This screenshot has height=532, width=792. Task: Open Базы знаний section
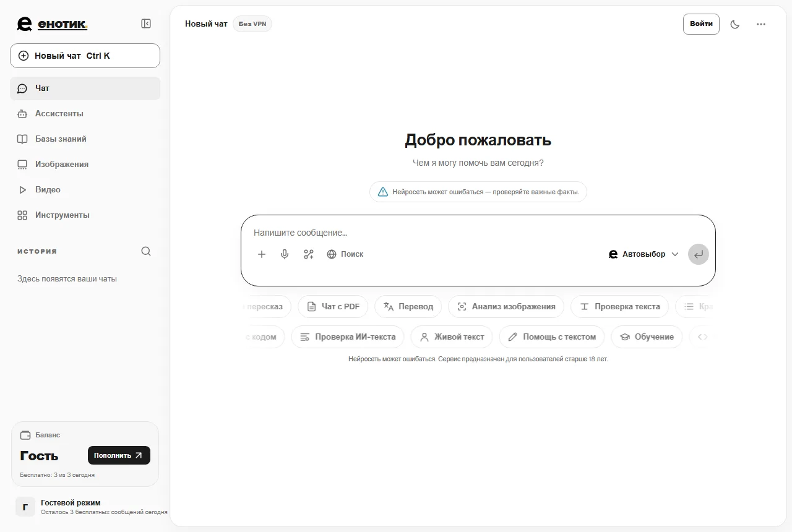pos(85,139)
